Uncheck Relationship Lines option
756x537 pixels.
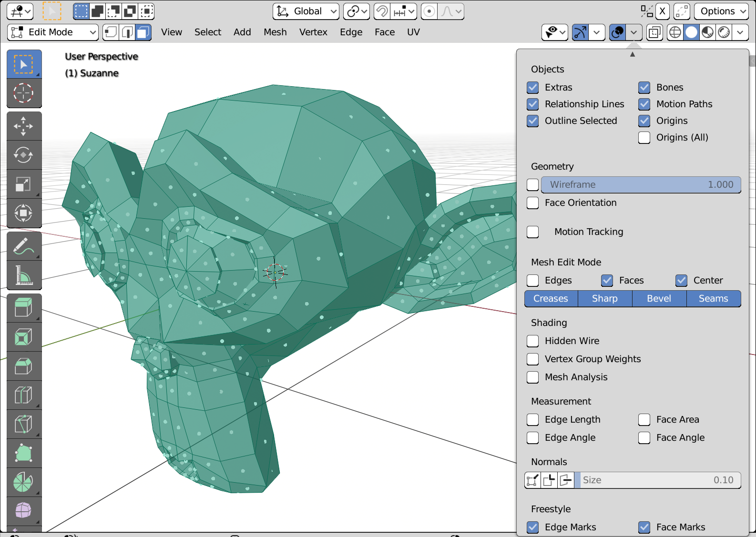533,104
